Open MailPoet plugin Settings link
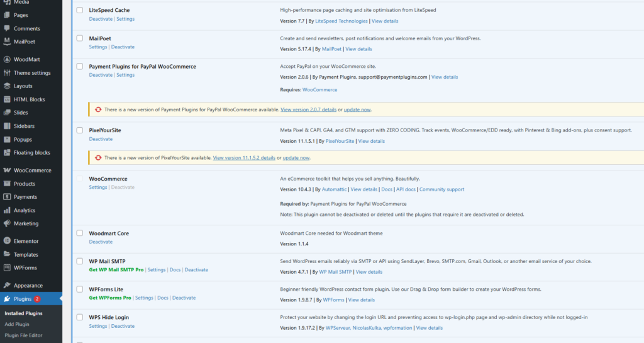Image resolution: width=644 pixels, height=343 pixels. coord(97,47)
